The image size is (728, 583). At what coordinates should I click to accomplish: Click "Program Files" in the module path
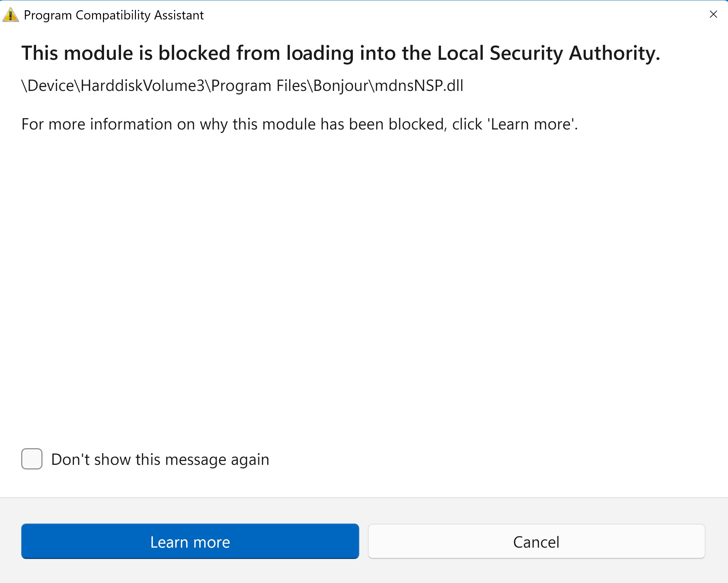(259, 86)
